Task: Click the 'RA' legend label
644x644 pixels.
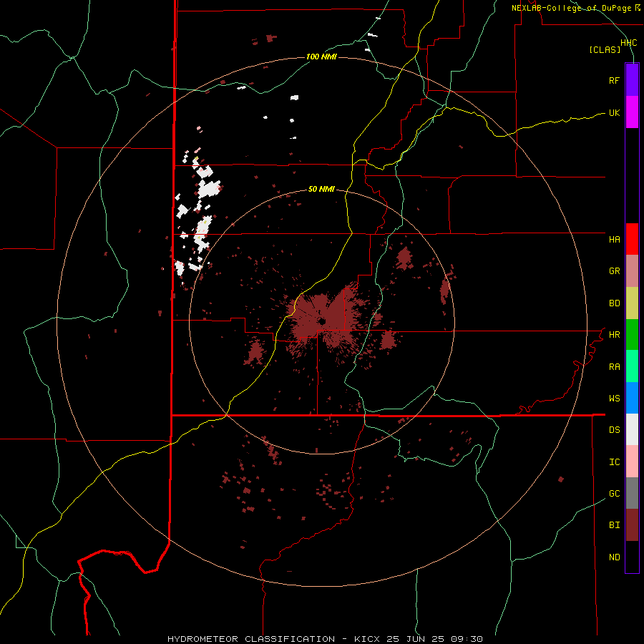Action: point(614,367)
